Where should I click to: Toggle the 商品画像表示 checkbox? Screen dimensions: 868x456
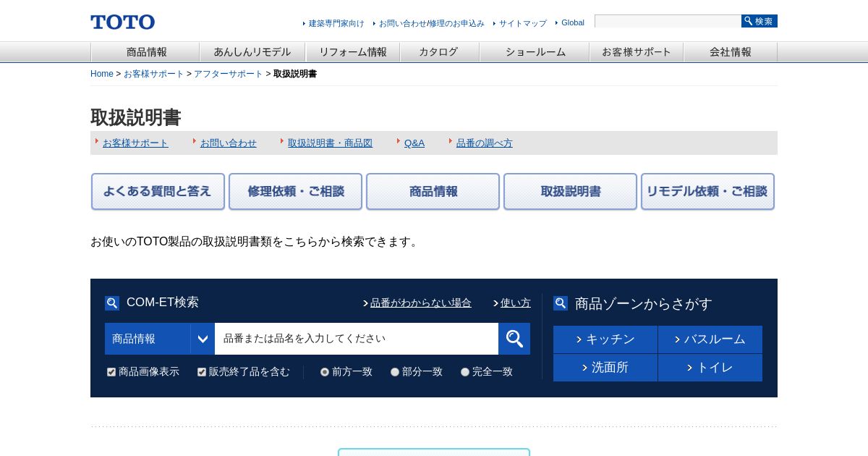(x=111, y=372)
